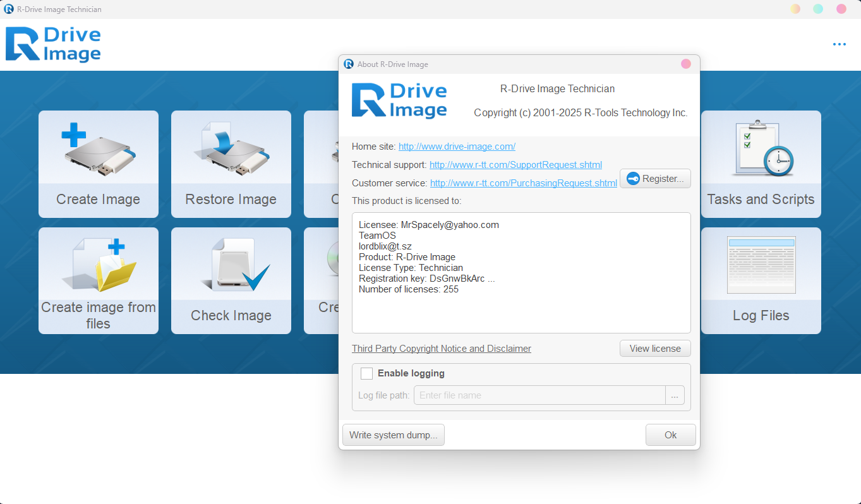
Task: Confirm the About dialog with Ok
Action: [x=670, y=435]
